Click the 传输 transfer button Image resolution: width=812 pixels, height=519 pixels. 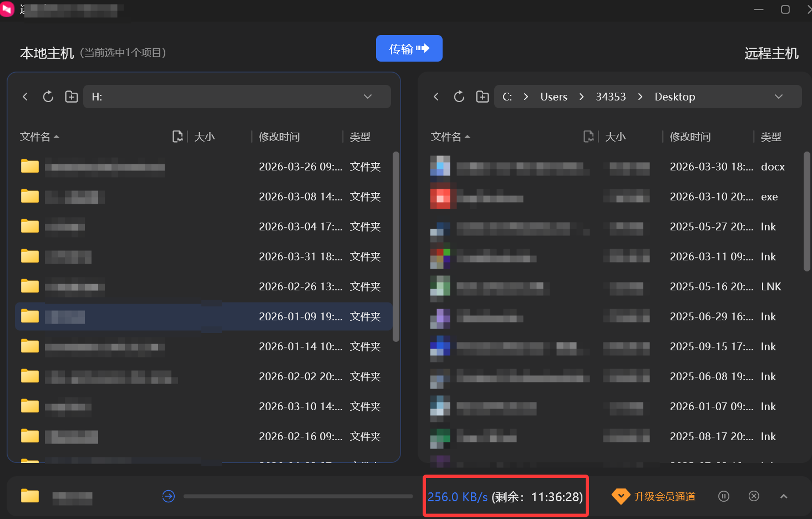pos(409,48)
